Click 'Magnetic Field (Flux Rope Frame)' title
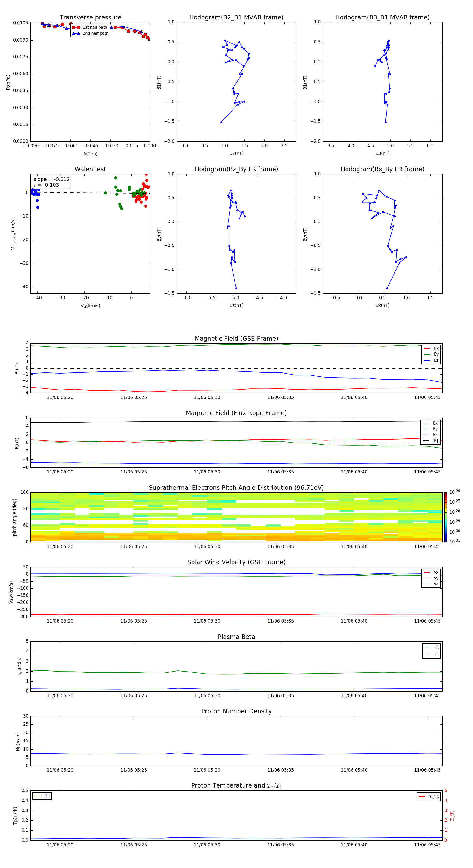Image resolution: width=473 pixels, height=868 pixels. 236,413
